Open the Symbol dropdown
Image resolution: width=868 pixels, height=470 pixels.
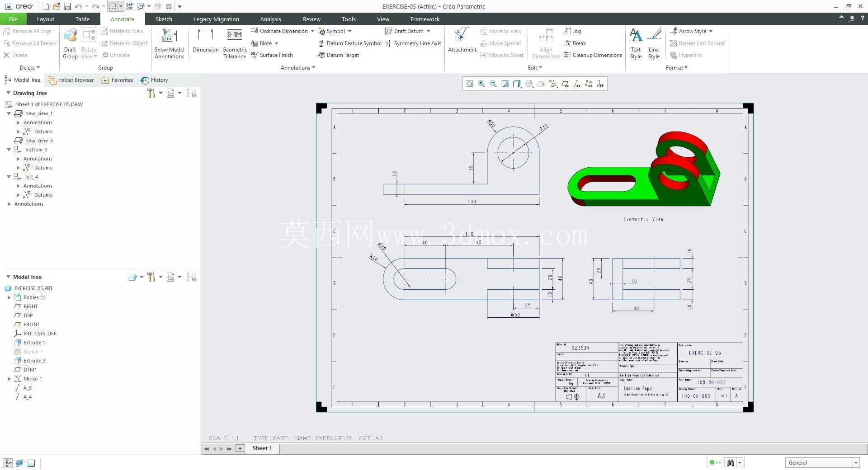[349, 31]
